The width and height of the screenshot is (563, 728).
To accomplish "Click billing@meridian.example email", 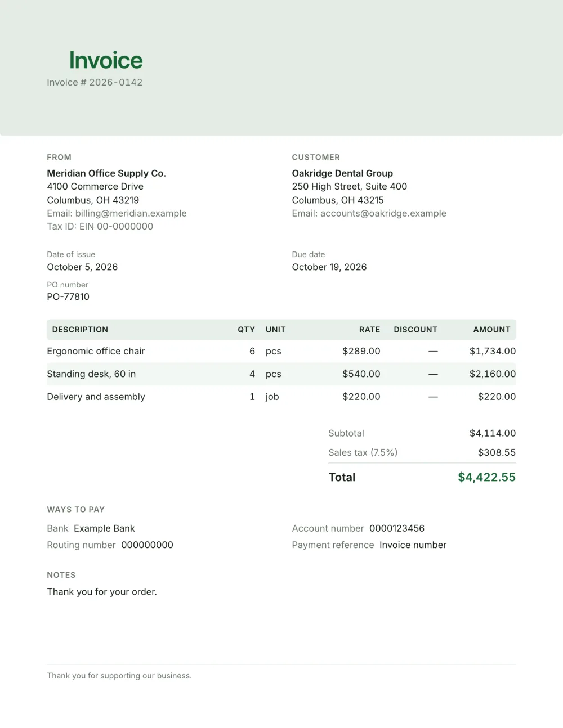I will click(x=131, y=213).
